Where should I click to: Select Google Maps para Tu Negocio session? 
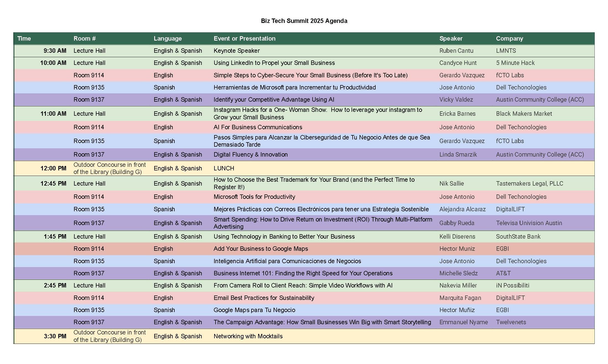click(x=254, y=310)
